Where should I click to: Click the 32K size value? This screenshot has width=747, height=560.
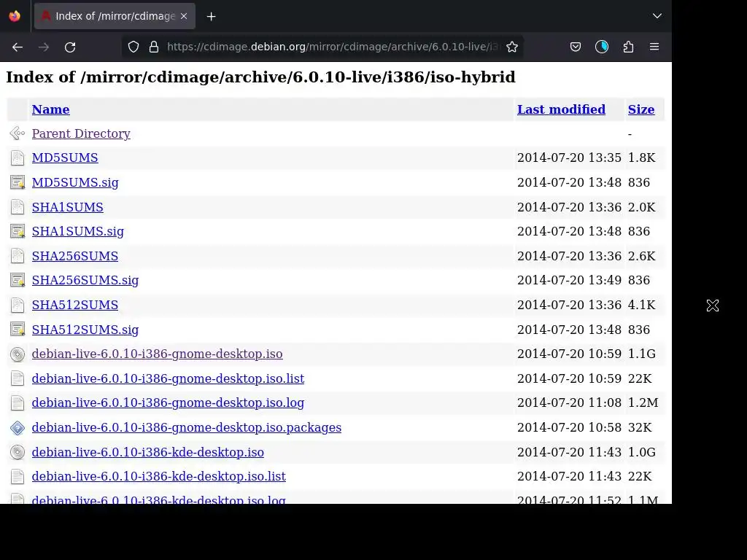pyautogui.click(x=639, y=427)
